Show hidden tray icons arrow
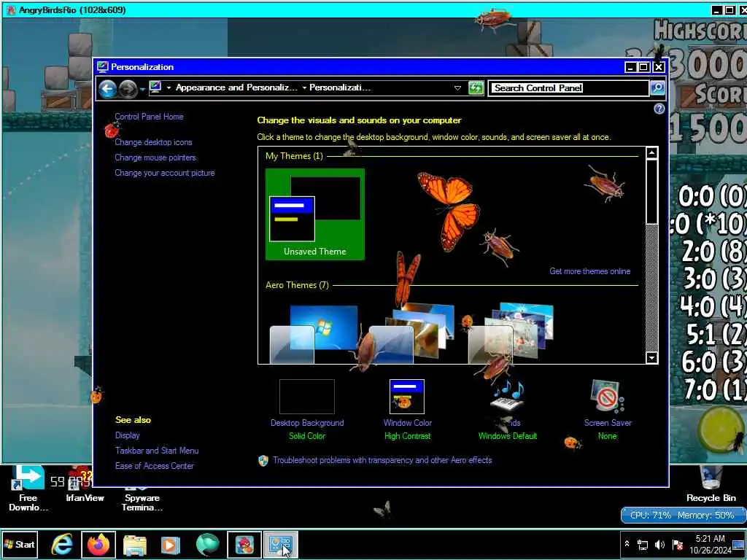The height and width of the screenshot is (560, 747). coord(627,544)
